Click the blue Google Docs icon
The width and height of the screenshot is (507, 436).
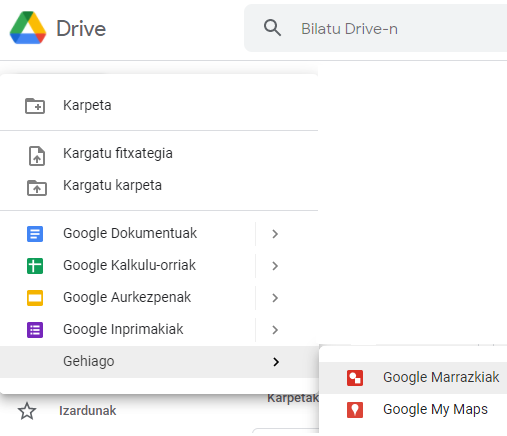click(35, 234)
